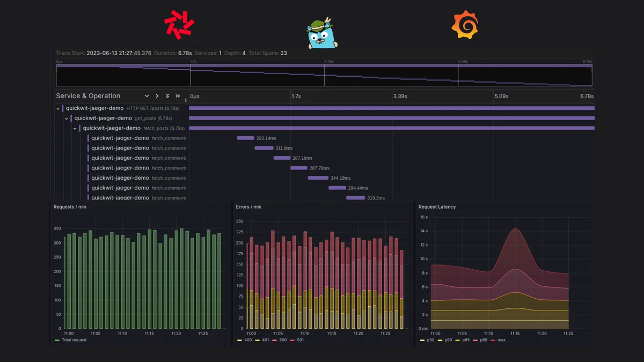644x362 pixels.
Task: Toggle the p90 legend series
Action: pyautogui.click(x=445, y=340)
